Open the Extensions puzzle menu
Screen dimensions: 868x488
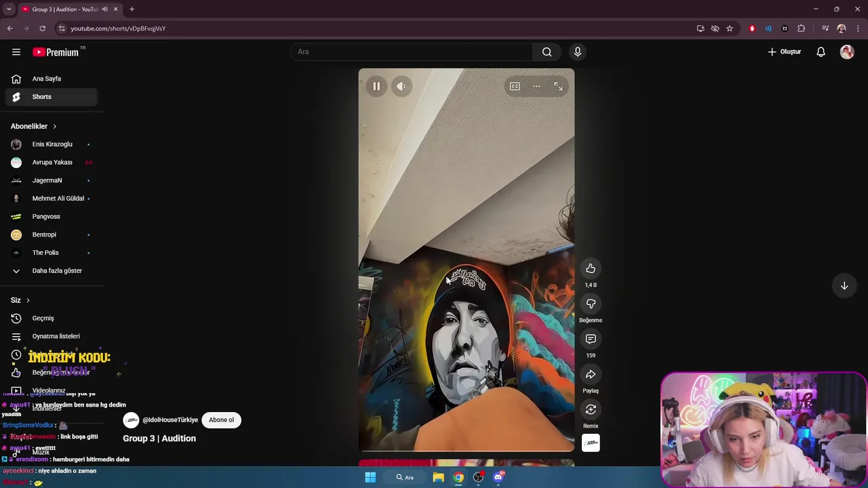[x=802, y=28]
